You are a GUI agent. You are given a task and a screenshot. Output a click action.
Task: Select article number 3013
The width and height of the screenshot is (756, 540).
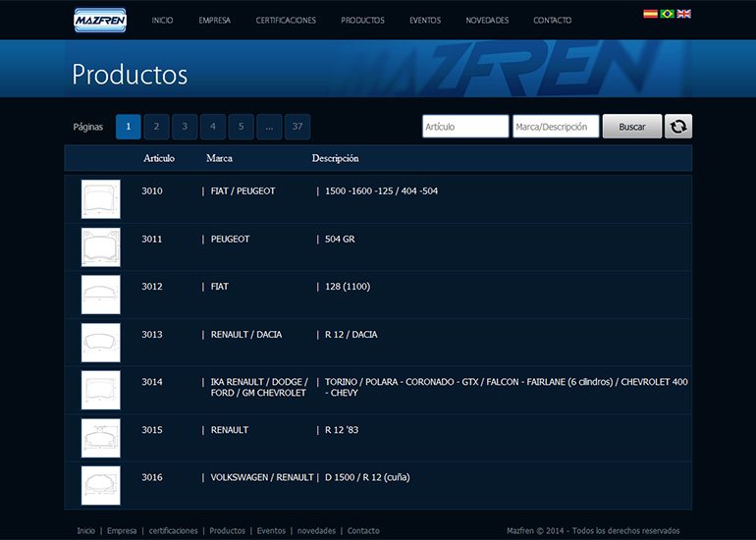coord(152,335)
